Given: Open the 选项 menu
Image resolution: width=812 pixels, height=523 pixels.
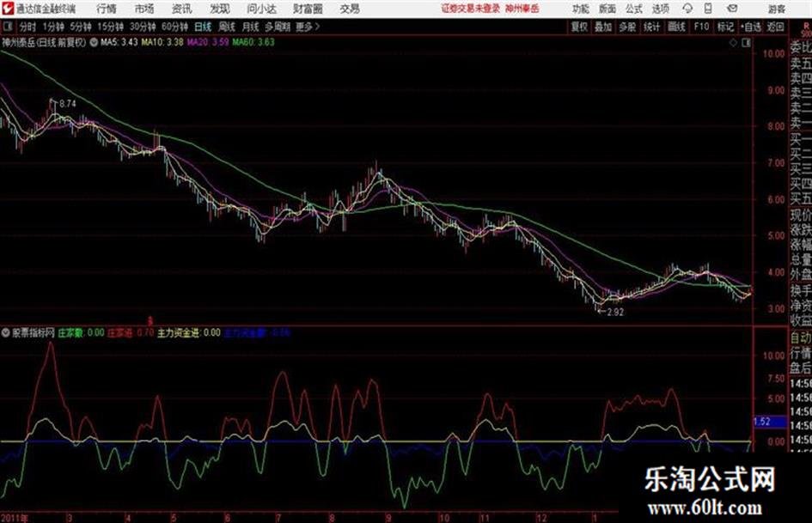Looking at the screenshot, I should point(661,9).
